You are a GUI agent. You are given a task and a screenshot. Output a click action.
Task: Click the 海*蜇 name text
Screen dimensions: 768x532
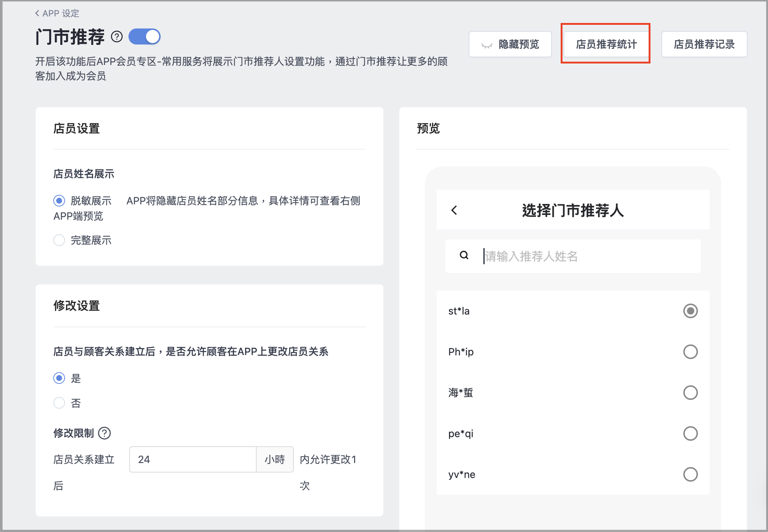461,393
